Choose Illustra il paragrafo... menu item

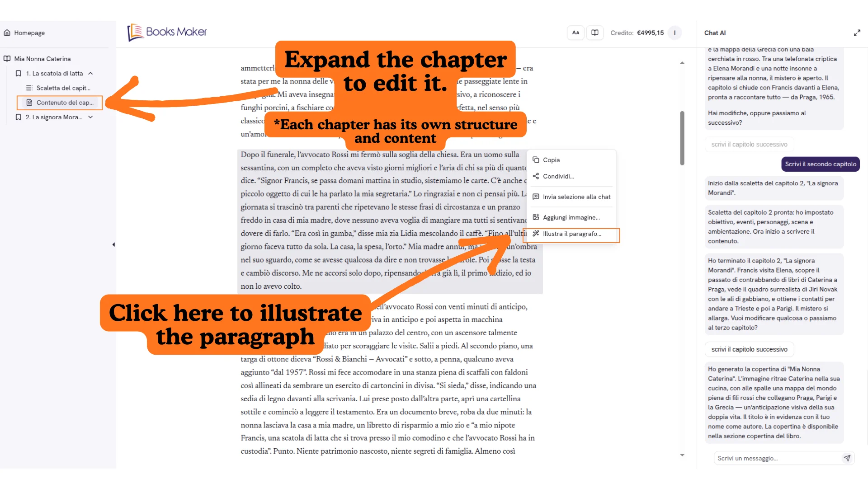[x=571, y=234]
